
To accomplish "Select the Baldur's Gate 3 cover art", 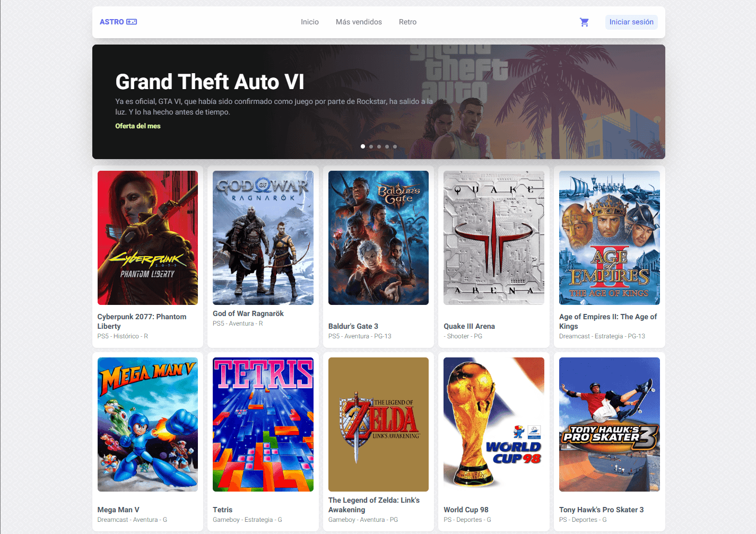I will pyautogui.click(x=378, y=238).
